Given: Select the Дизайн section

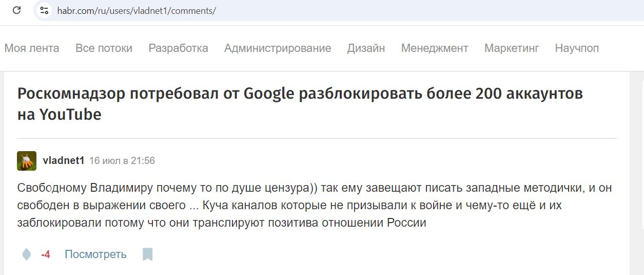Looking at the screenshot, I should coord(366,48).
